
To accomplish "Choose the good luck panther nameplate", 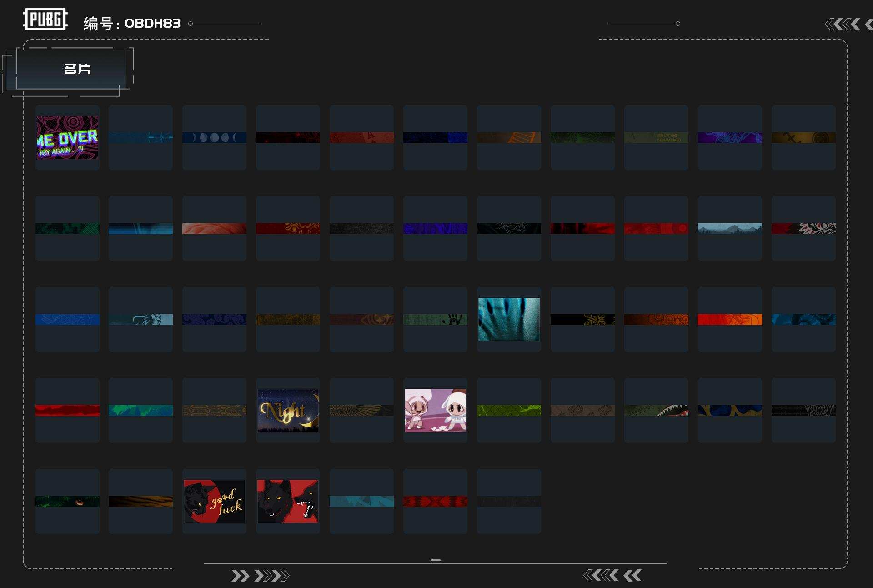I will pyautogui.click(x=214, y=501).
